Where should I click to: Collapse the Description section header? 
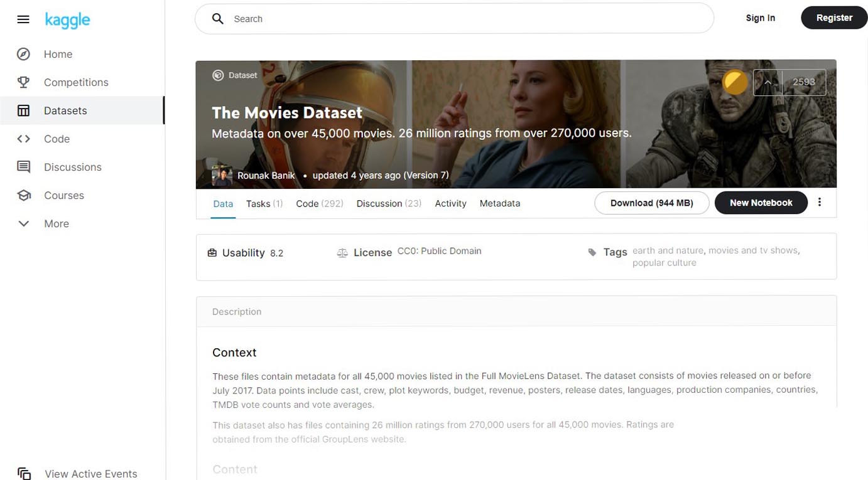click(x=236, y=311)
